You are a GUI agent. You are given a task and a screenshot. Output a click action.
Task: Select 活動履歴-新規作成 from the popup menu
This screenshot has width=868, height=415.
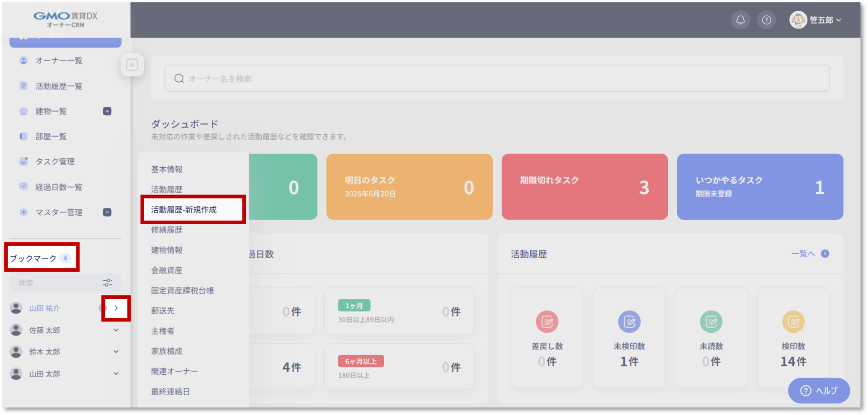184,210
